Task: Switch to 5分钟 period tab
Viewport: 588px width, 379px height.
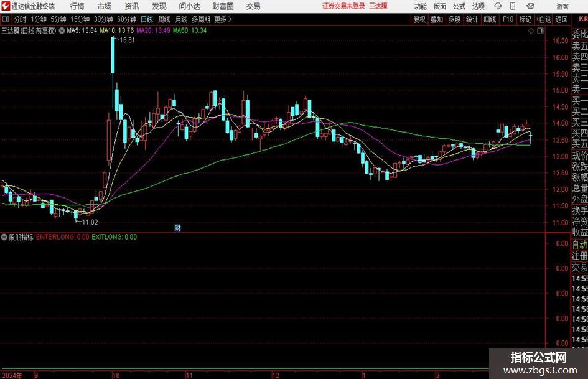Action: coord(58,19)
